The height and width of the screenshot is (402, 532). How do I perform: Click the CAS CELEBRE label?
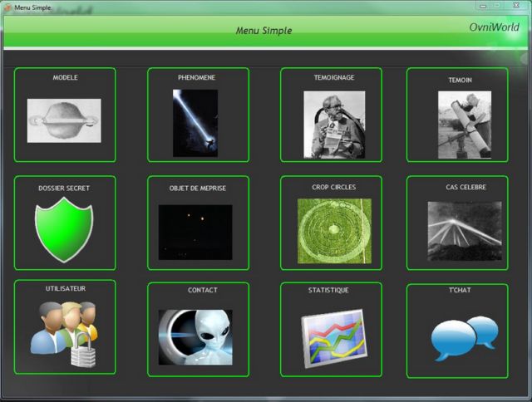tap(465, 187)
